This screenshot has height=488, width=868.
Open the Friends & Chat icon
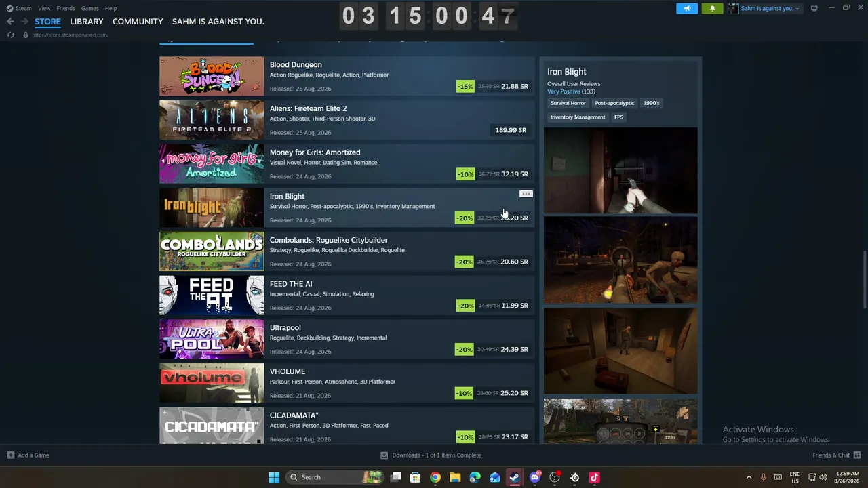[x=857, y=455]
